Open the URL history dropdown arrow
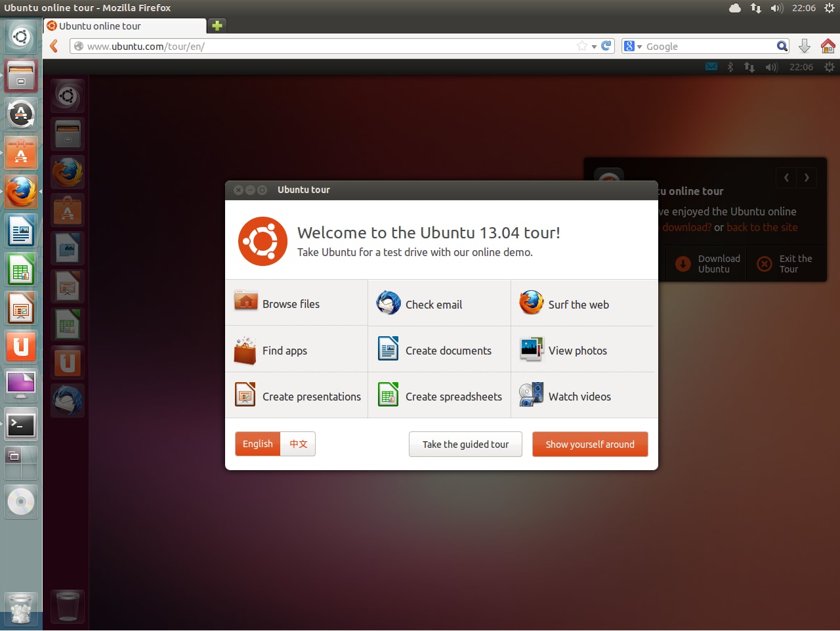 pos(594,47)
